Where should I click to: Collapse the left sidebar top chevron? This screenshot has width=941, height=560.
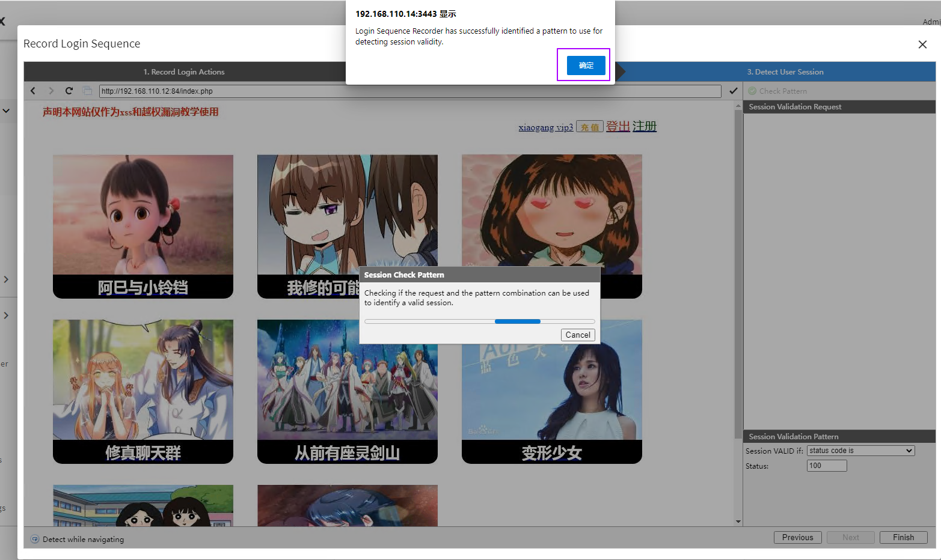click(6, 111)
